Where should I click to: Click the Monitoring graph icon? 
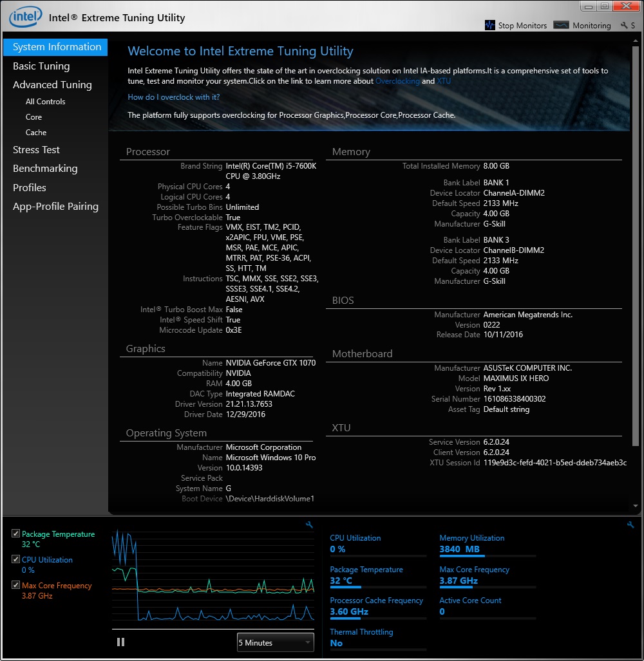tap(561, 25)
